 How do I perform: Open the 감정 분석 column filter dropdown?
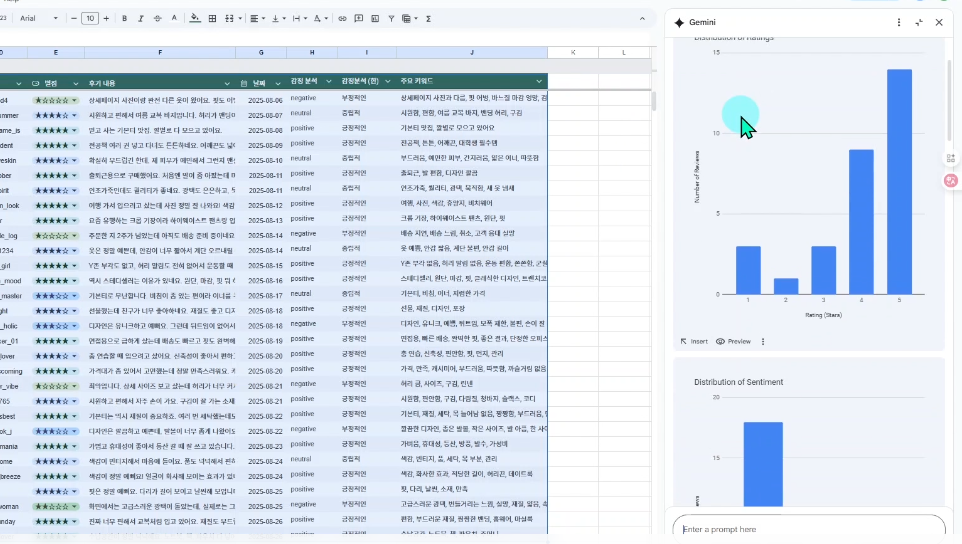click(329, 81)
